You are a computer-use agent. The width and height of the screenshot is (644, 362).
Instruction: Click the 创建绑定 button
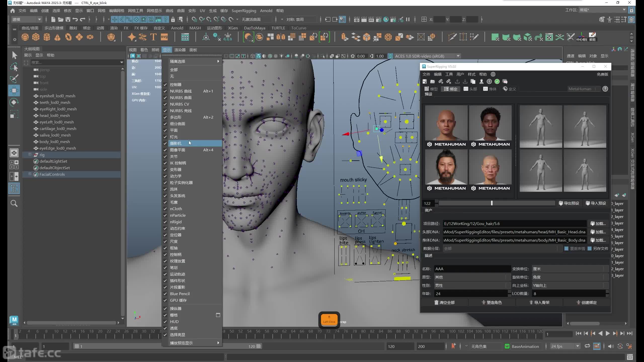[586, 302]
